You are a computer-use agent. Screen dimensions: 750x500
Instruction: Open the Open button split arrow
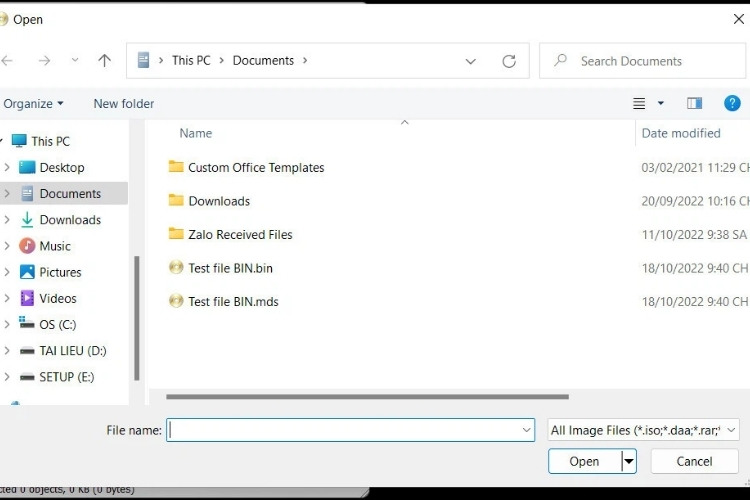(629, 461)
